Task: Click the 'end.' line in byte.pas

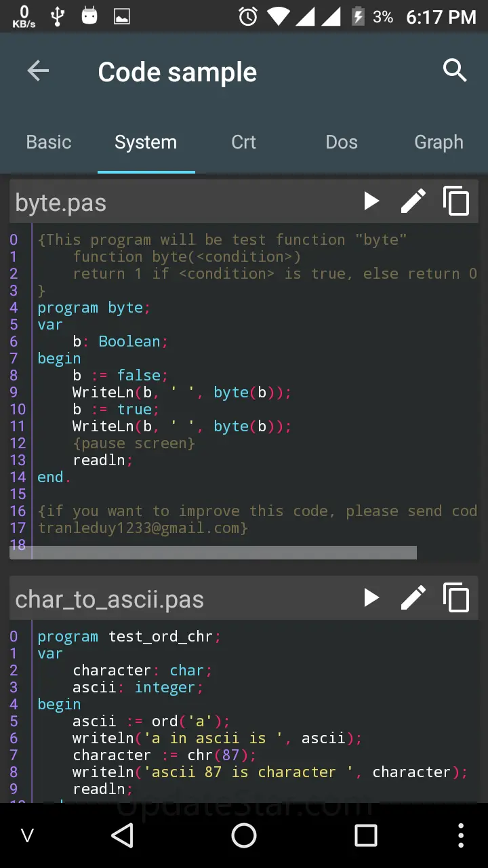Action: point(54,477)
